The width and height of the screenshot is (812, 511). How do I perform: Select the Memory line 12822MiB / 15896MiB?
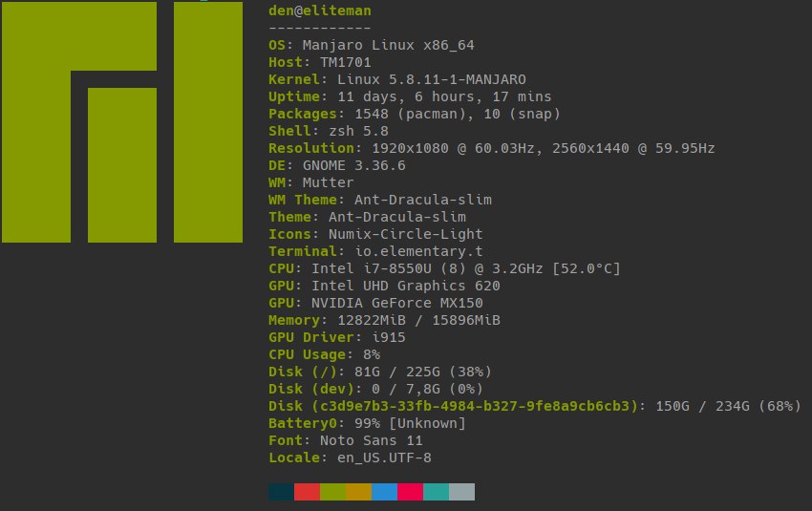(x=384, y=320)
